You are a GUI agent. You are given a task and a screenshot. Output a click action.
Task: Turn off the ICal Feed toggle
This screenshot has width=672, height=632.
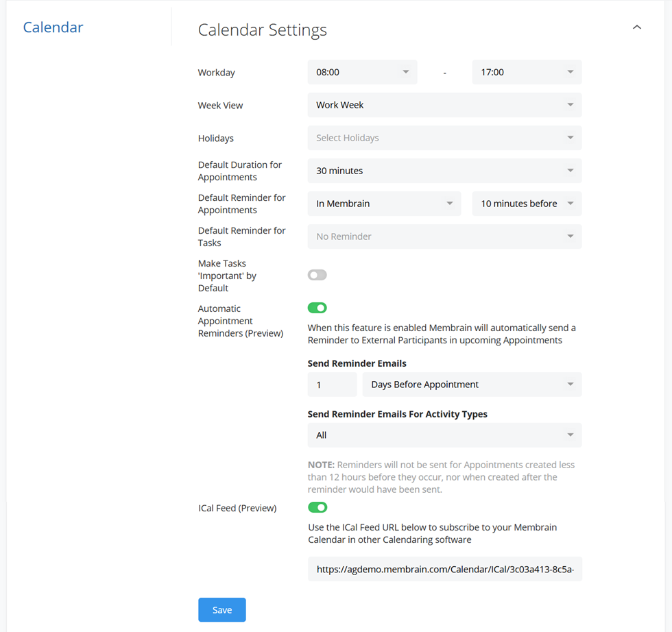(317, 507)
